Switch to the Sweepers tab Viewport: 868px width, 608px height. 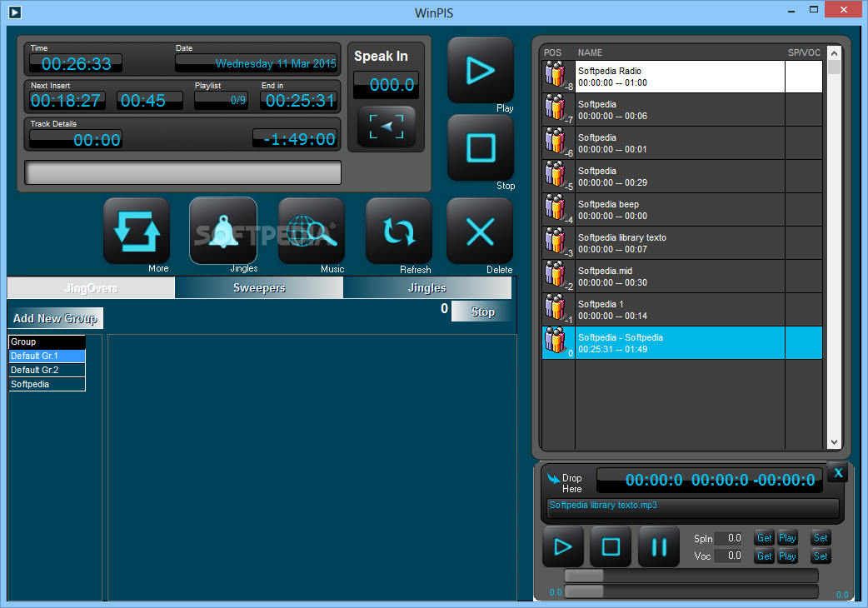tap(259, 287)
